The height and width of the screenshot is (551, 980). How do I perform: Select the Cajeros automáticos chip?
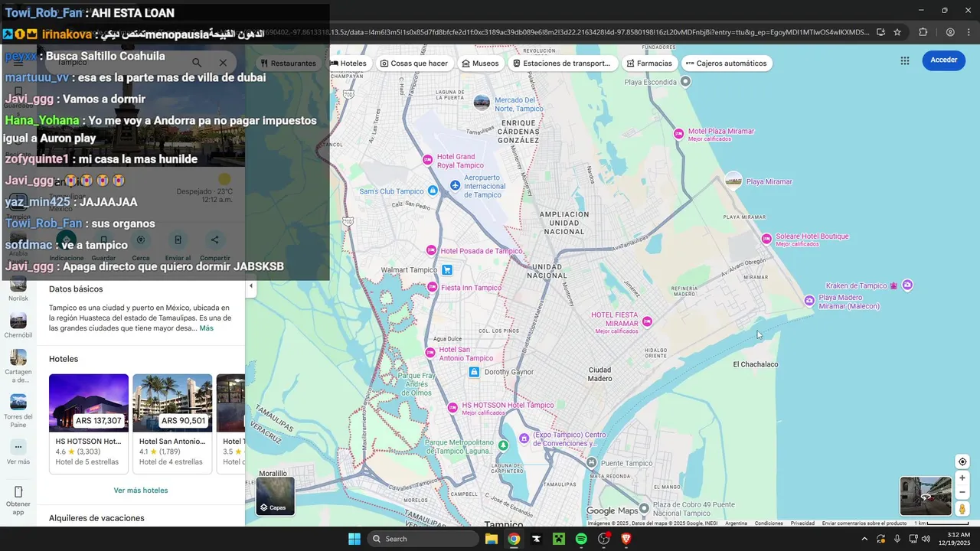click(x=726, y=64)
